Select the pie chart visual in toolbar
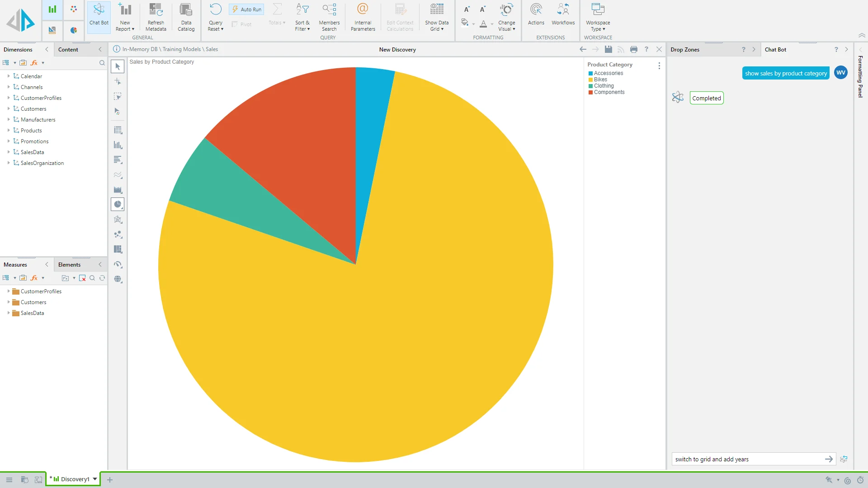Screen dimensions: 868x488 pos(118,204)
